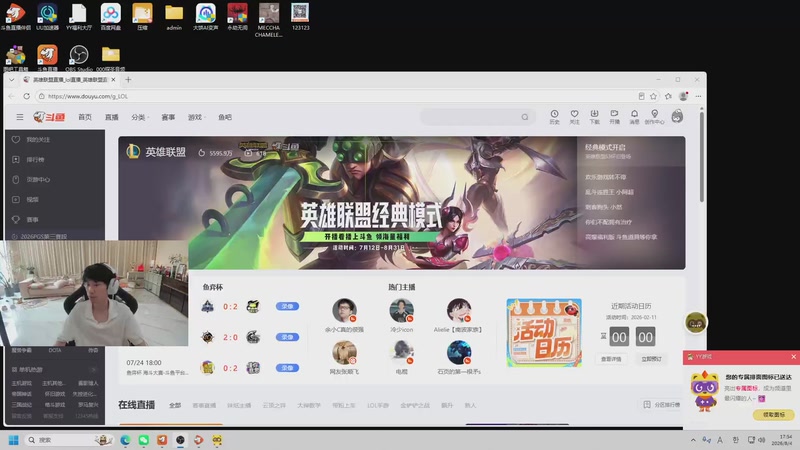
Task: Open the OBS Studio desktop shortcut
Action: coord(79,58)
